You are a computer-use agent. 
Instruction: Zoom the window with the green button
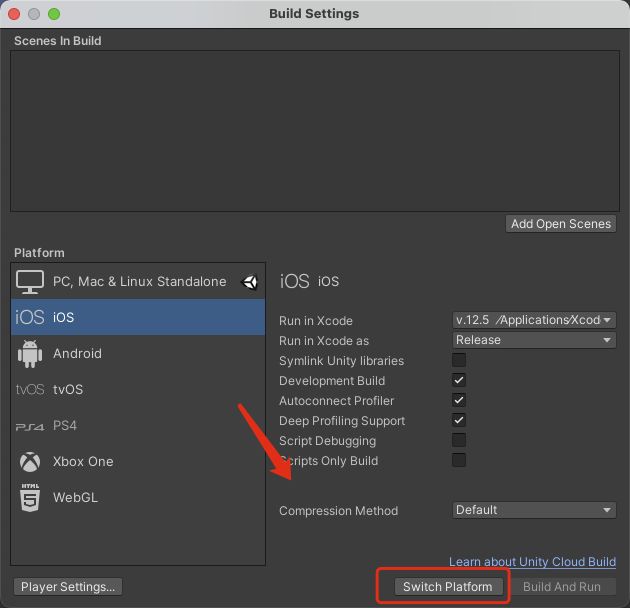coord(54,14)
